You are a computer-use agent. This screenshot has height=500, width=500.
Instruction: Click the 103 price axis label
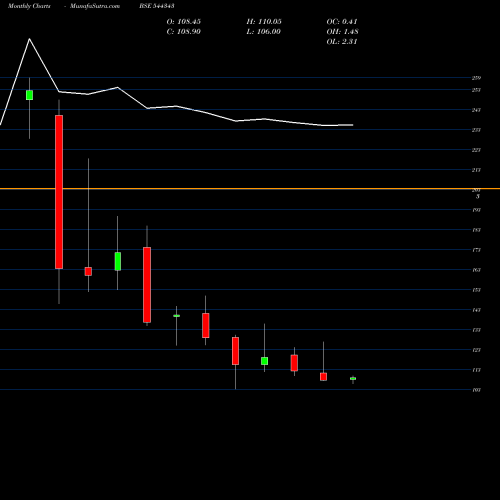pos(476,390)
